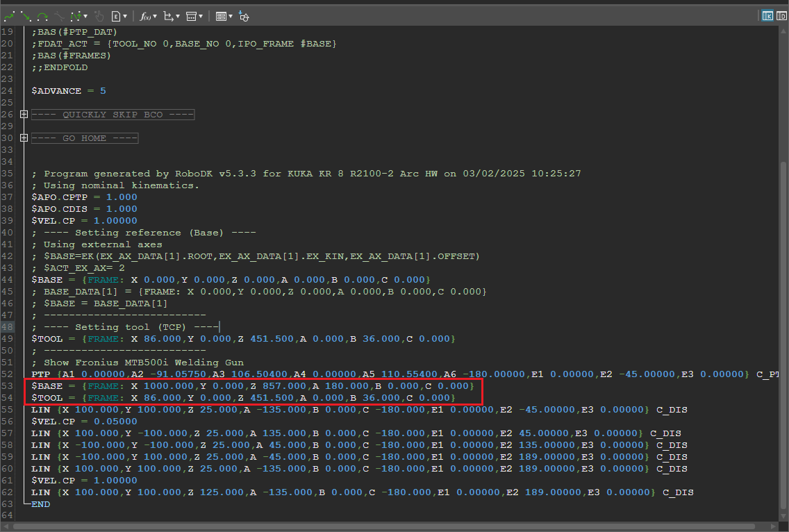Screen dimensions: 789x532
Task: Place cursor on the $ADVANCE = 5 line
Action: 69,91
